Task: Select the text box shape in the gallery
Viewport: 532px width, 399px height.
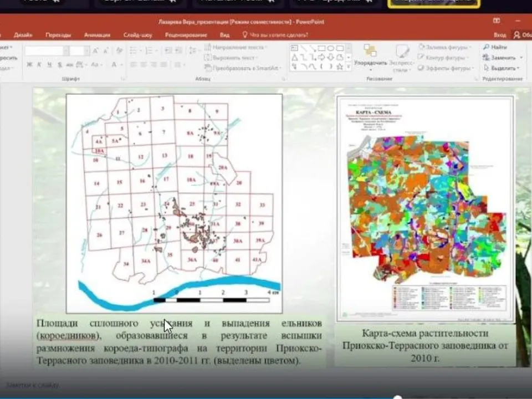Action: (294, 48)
